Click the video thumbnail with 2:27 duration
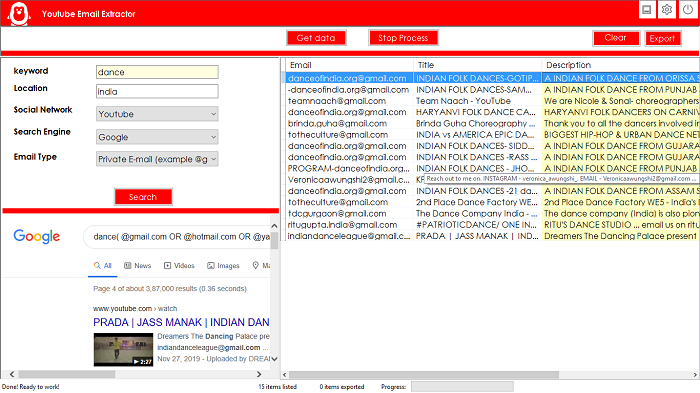This screenshot has width=700, height=393. click(x=123, y=349)
